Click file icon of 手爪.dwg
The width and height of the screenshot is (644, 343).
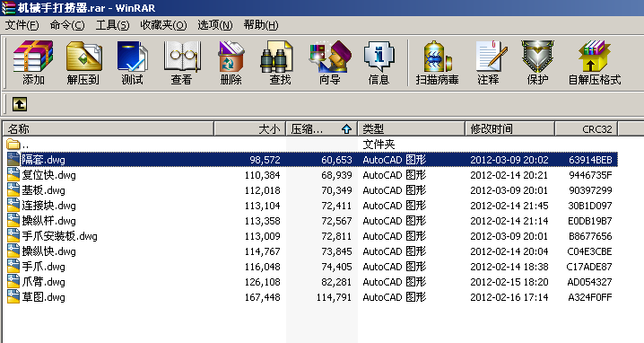click(13, 266)
